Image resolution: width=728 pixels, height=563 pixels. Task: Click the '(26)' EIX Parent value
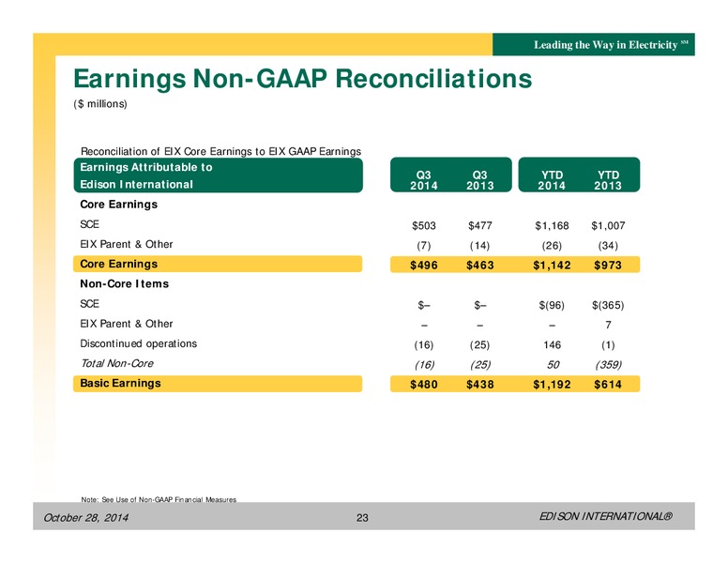tap(552, 245)
